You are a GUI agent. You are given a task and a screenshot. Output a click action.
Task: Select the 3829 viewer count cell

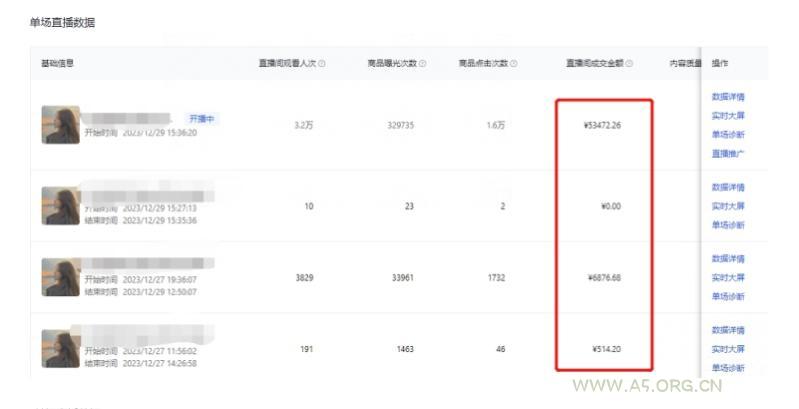click(304, 278)
